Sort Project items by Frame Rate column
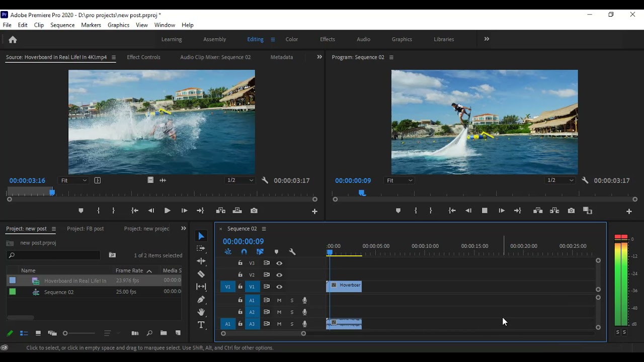Image resolution: width=644 pixels, height=362 pixels. [x=130, y=270]
